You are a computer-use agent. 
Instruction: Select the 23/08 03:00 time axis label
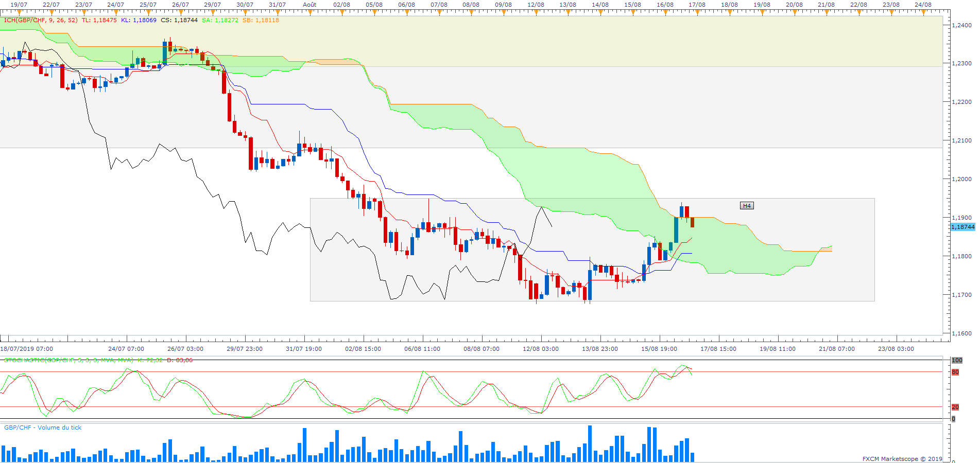(896, 349)
